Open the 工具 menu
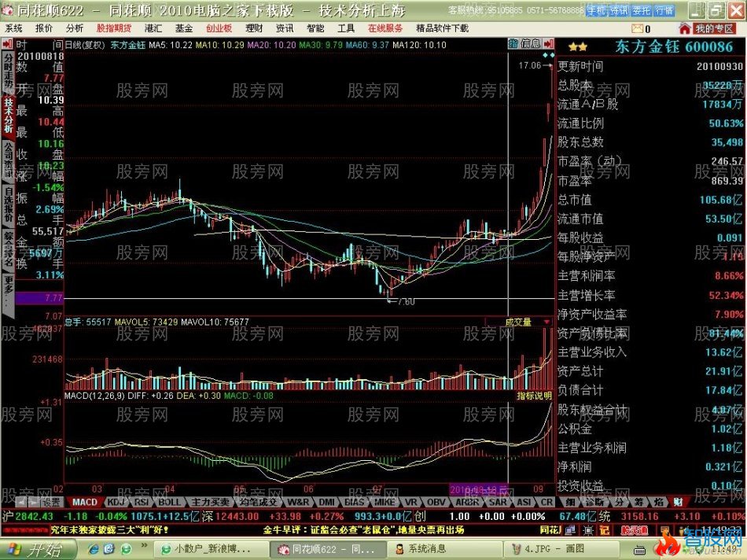This screenshot has width=747, height=560. [346, 28]
